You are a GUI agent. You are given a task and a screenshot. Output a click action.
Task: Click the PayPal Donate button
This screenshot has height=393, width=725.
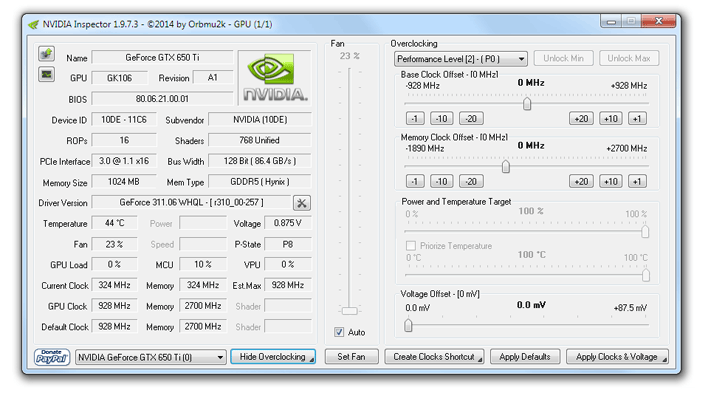click(x=52, y=357)
